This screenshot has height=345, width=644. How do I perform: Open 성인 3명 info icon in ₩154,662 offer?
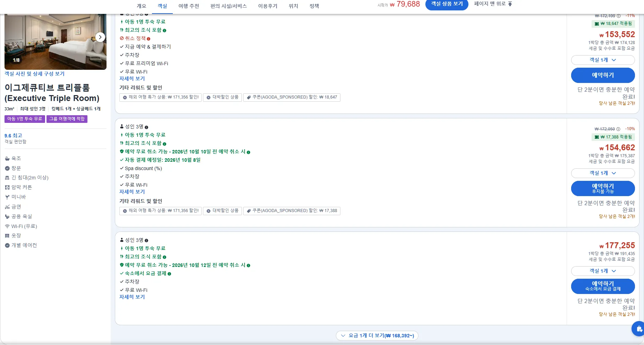click(146, 127)
